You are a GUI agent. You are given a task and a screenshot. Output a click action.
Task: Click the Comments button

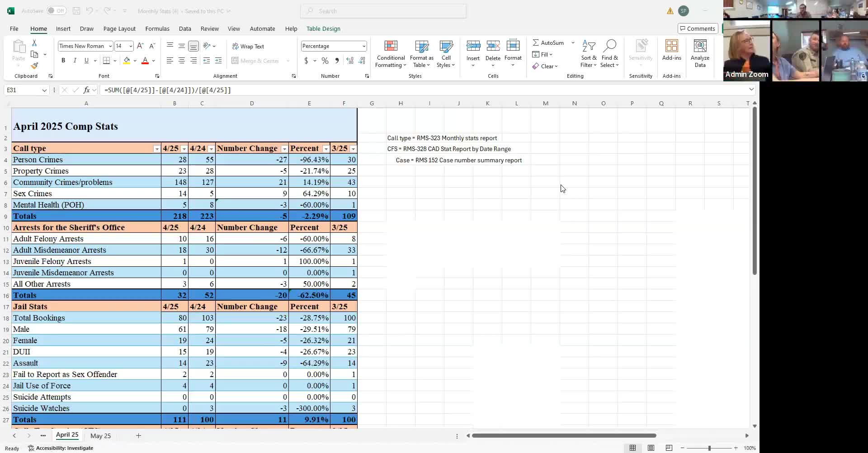pyautogui.click(x=698, y=28)
